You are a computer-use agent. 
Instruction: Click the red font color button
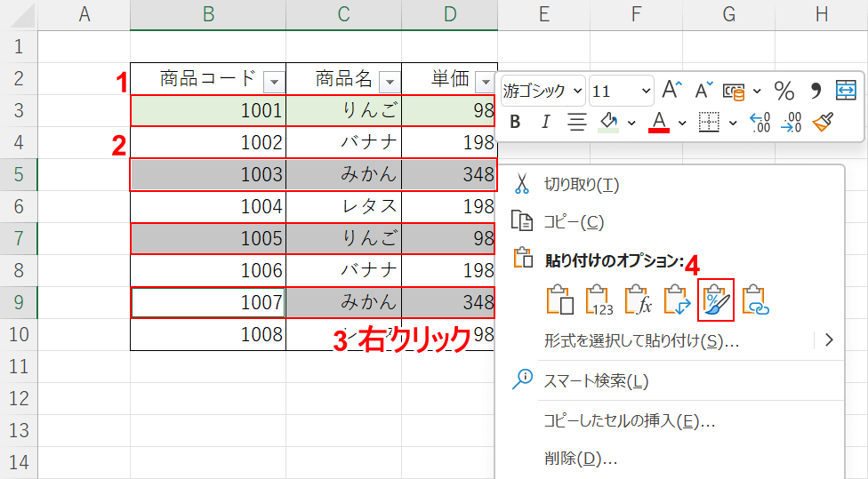click(x=659, y=122)
